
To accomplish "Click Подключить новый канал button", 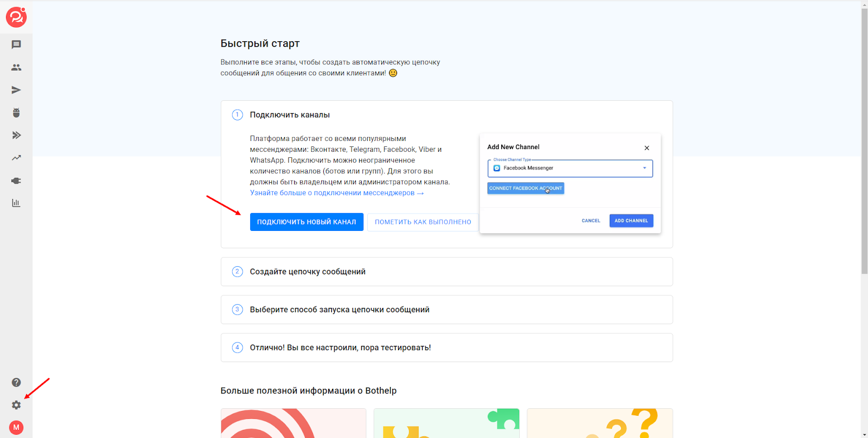I will tap(307, 222).
